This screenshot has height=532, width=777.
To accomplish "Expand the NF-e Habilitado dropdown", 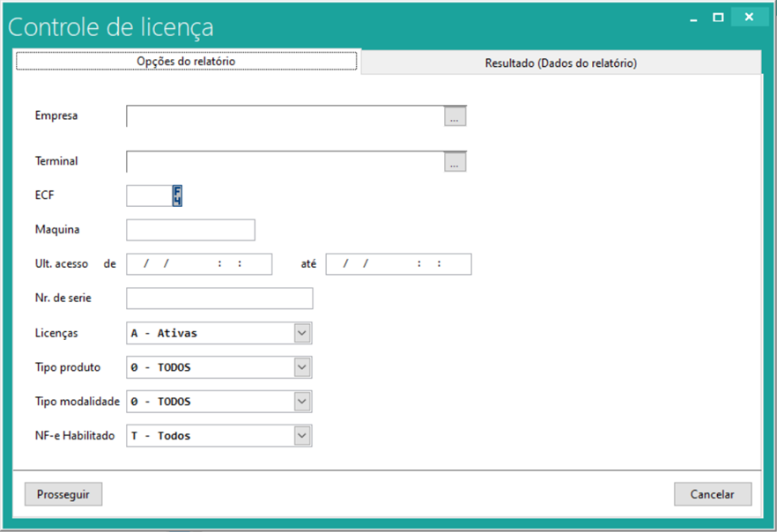I will click(302, 436).
